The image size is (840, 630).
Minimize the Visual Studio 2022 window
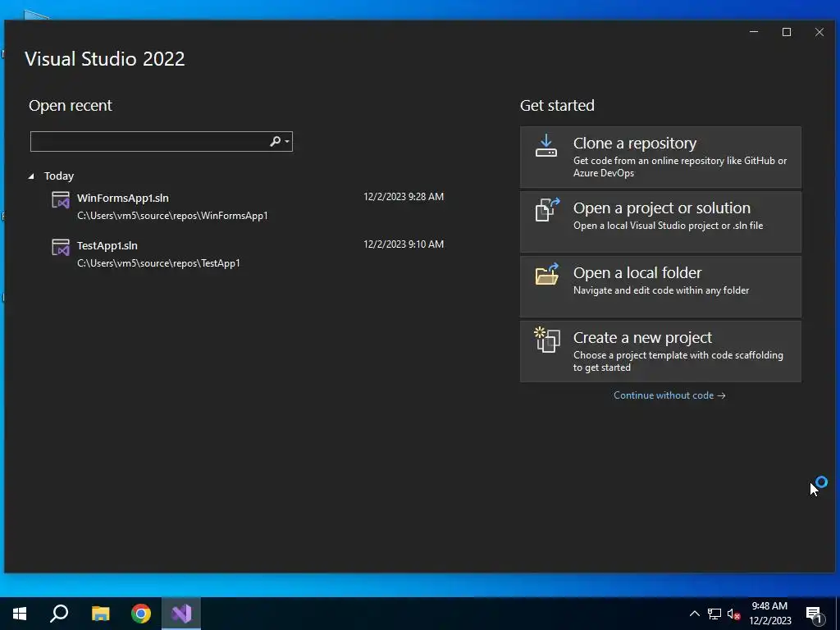(754, 32)
